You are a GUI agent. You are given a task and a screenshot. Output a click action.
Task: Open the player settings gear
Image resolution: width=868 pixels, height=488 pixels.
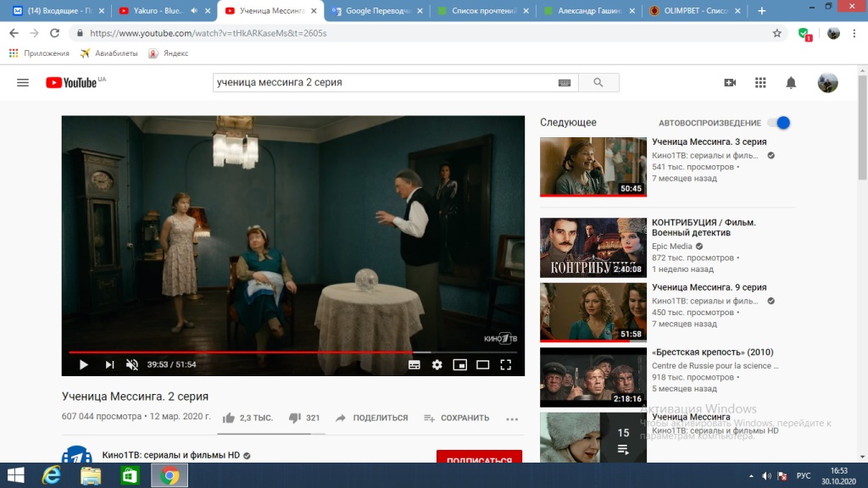[x=437, y=364]
